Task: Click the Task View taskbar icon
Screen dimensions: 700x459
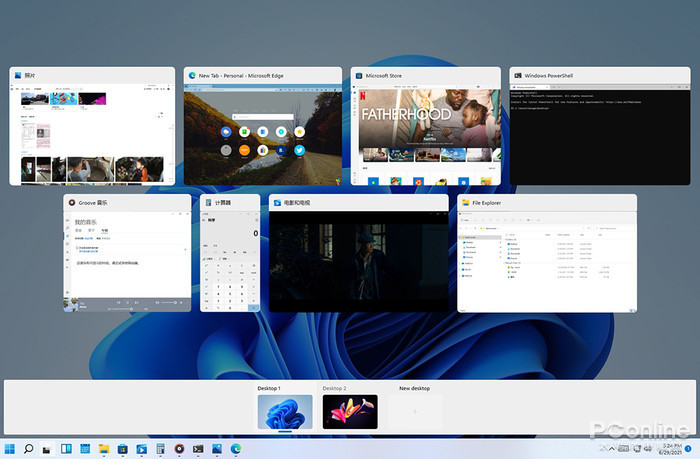Action: 47,450
